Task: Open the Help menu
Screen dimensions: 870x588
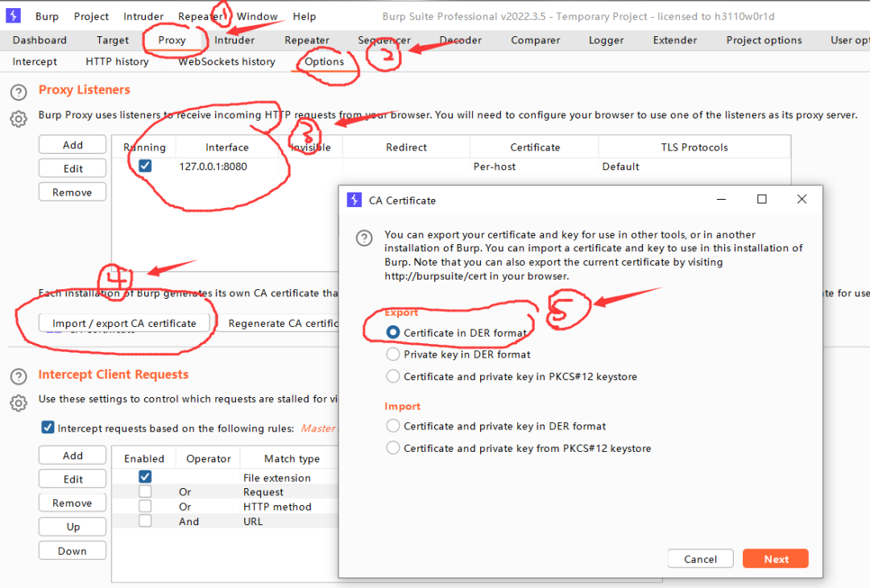Action: click(x=304, y=16)
